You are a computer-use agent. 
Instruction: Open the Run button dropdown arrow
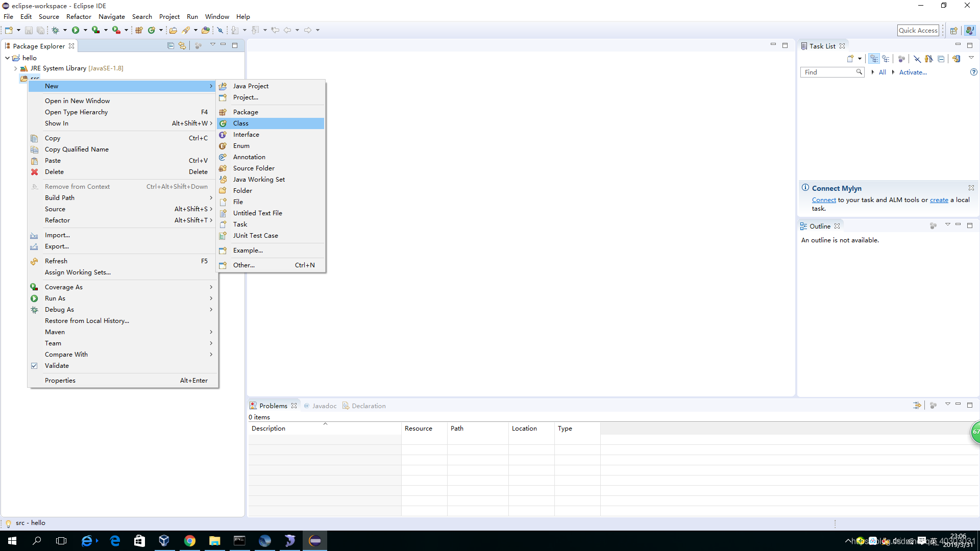pyautogui.click(x=85, y=30)
